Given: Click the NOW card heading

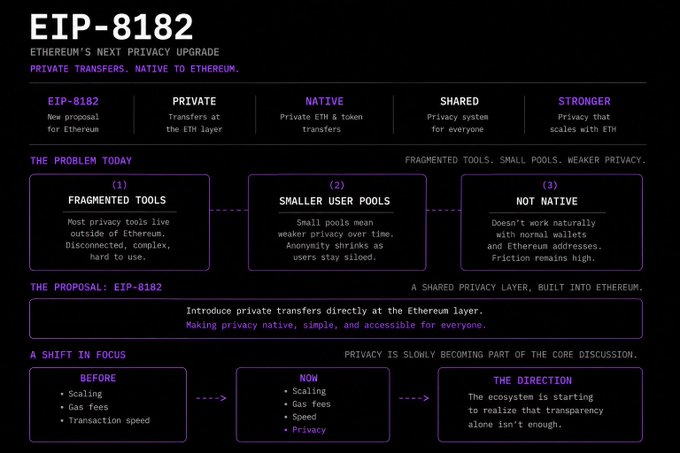Looking at the screenshot, I should 308,378.
